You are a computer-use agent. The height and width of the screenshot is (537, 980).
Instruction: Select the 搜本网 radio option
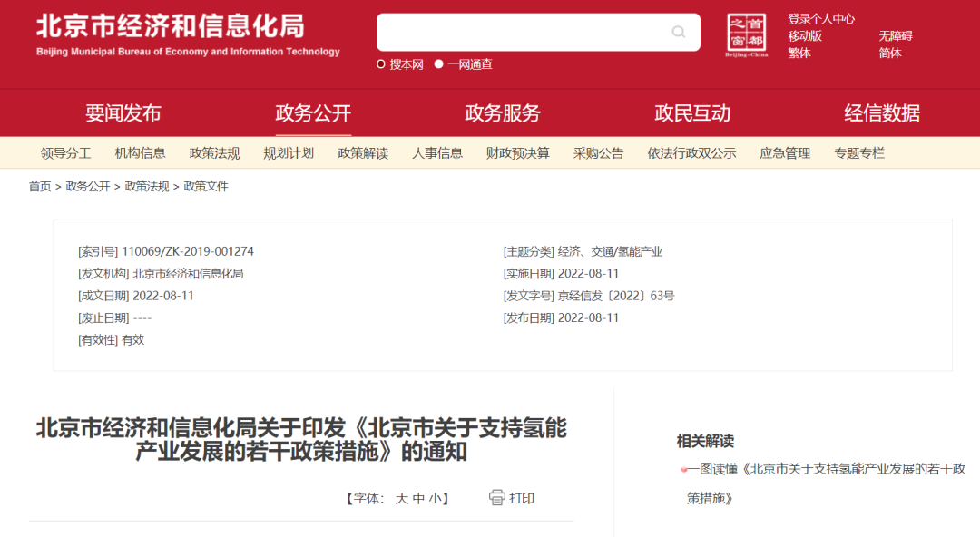click(380, 64)
